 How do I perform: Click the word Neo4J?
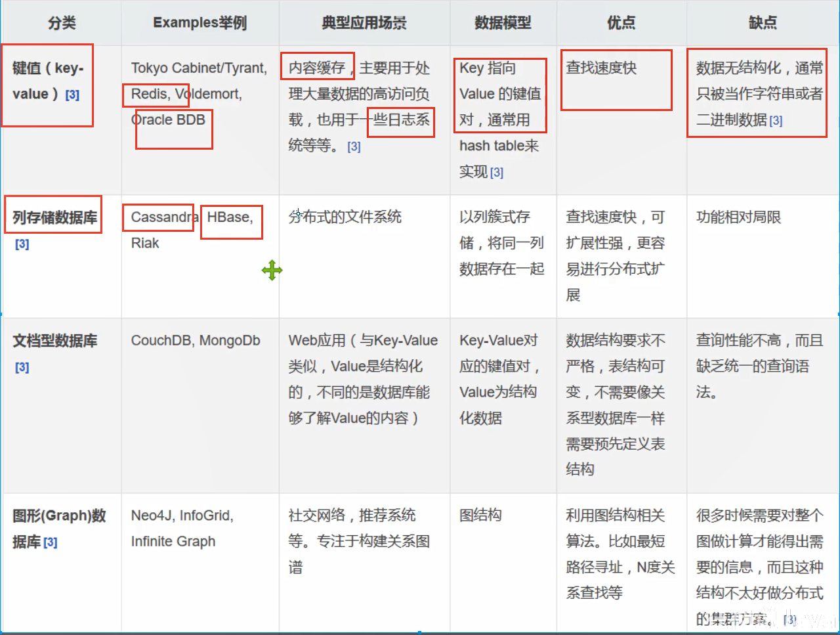(x=152, y=515)
